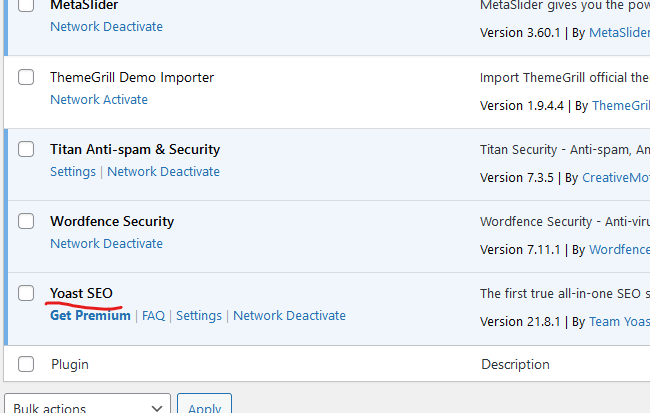Open the CreativeMotion author link
The height and width of the screenshot is (413, 650).
pyautogui.click(x=616, y=177)
